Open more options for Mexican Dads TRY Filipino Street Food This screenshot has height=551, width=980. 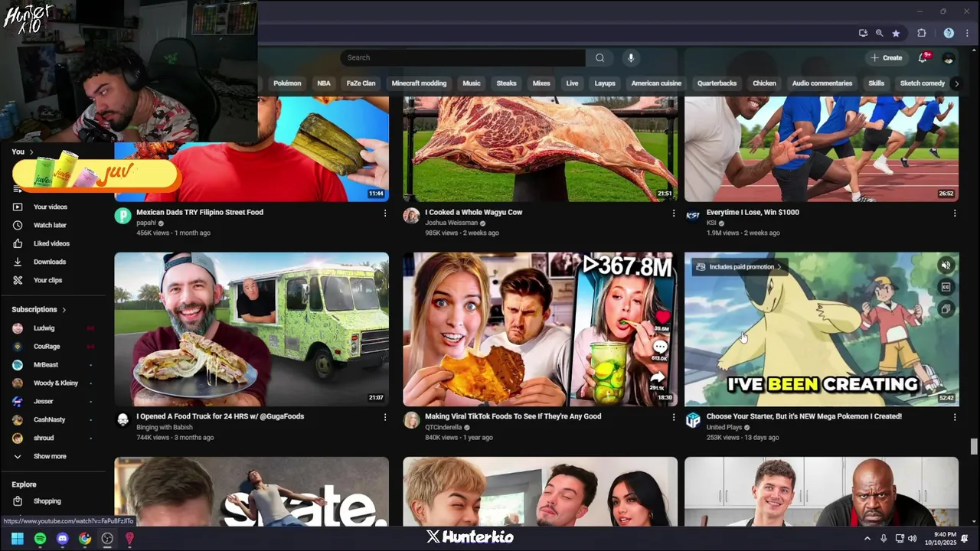click(385, 213)
